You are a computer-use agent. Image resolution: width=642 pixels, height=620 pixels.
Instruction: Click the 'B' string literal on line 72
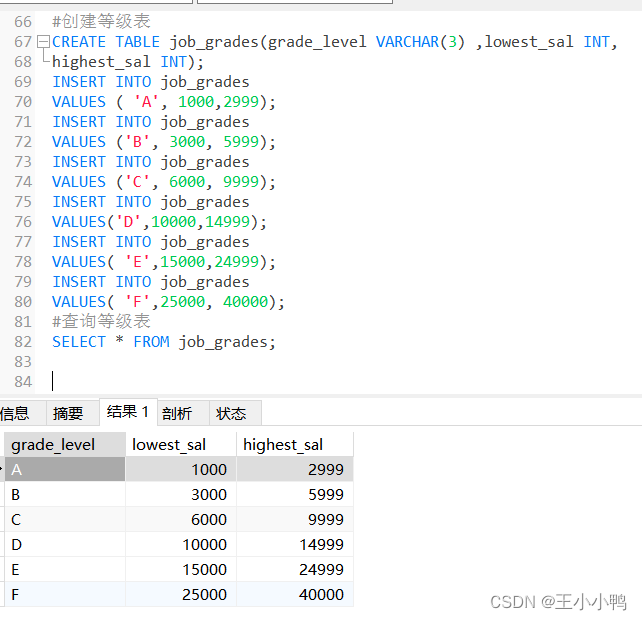point(137,142)
